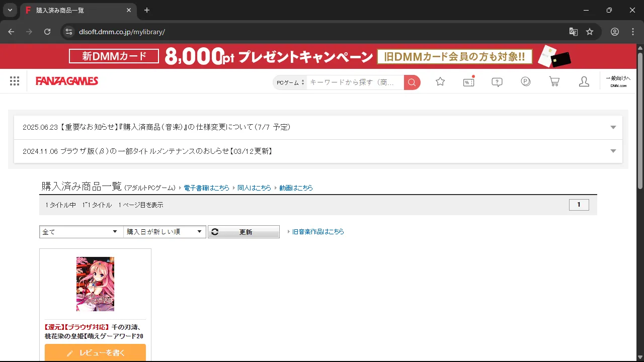Open the shopping cart icon

(554, 81)
